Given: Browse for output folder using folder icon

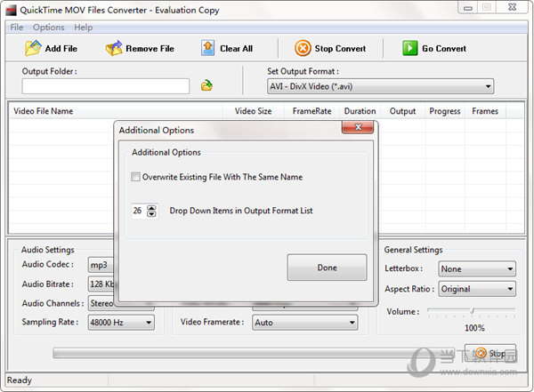Looking at the screenshot, I should tap(206, 85).
